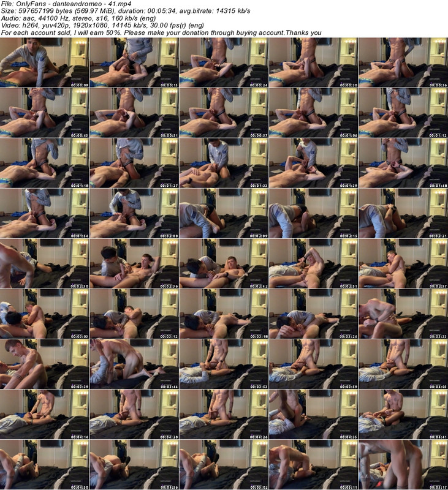Viewport: 448px width, 490px height.
Task: Click the last thumbnail timestamped 00:05:17
Action: (403, 464)
